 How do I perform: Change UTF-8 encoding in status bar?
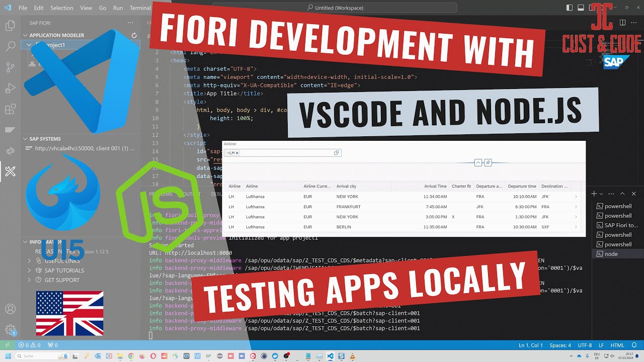click(x=585, y=345)
